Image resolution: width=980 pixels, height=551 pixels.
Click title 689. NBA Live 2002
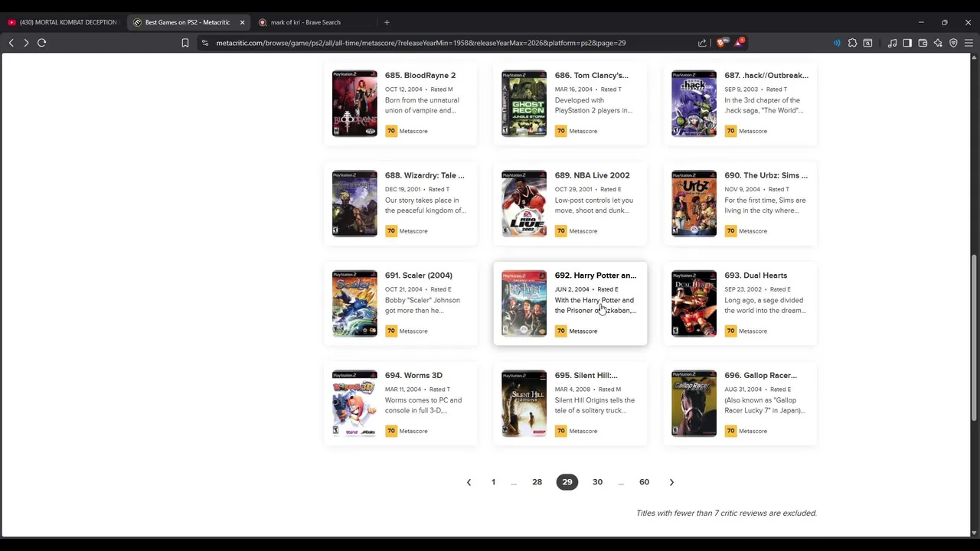pyautogui.click(x=593, y=175)
